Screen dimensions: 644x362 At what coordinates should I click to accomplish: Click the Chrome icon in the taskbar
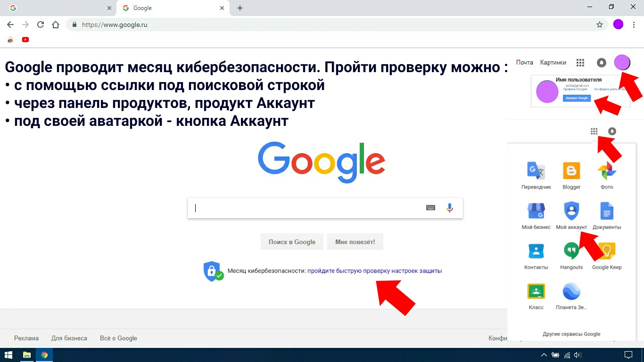point(44,355)
